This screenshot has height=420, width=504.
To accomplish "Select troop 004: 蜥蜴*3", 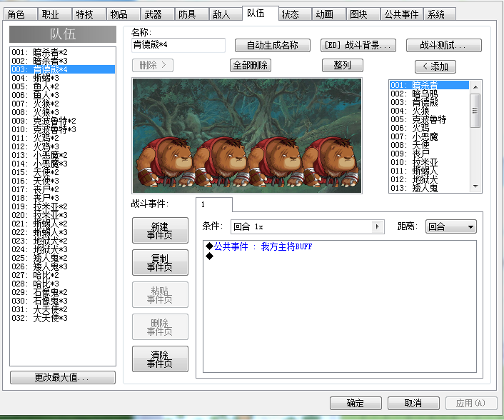I will coord(63,78).
